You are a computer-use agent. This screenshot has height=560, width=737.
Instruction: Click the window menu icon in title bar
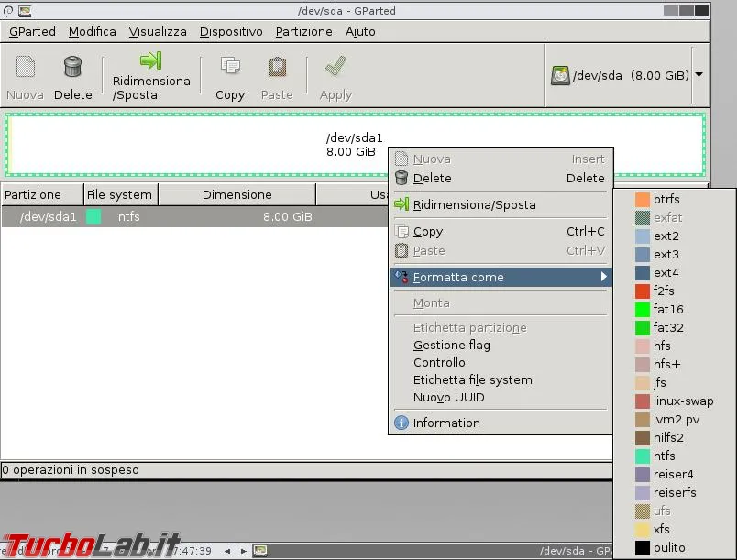pyautogui.click(x=8, y=10)
